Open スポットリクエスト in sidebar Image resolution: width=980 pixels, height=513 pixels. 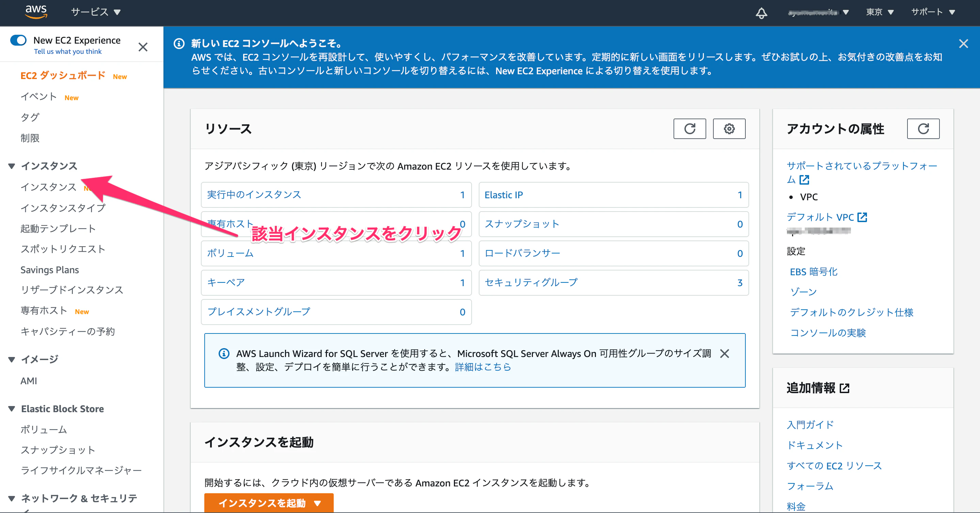coord(63,249)
